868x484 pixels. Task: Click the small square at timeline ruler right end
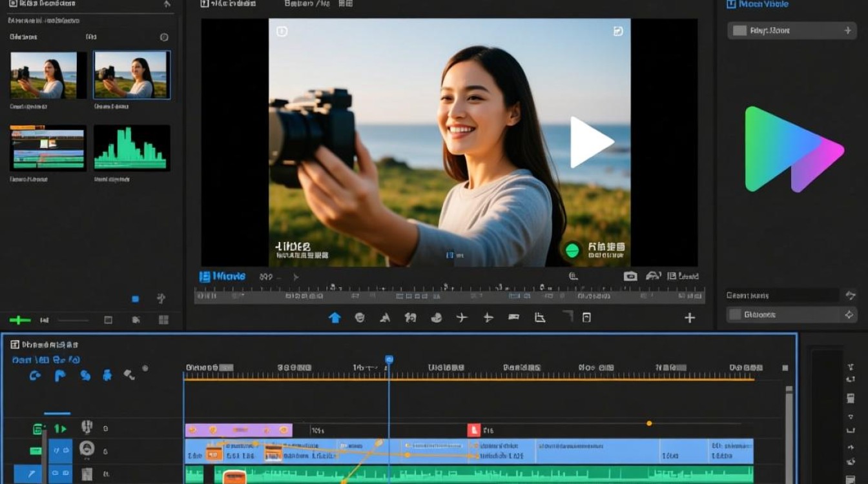tap(785, 368)
